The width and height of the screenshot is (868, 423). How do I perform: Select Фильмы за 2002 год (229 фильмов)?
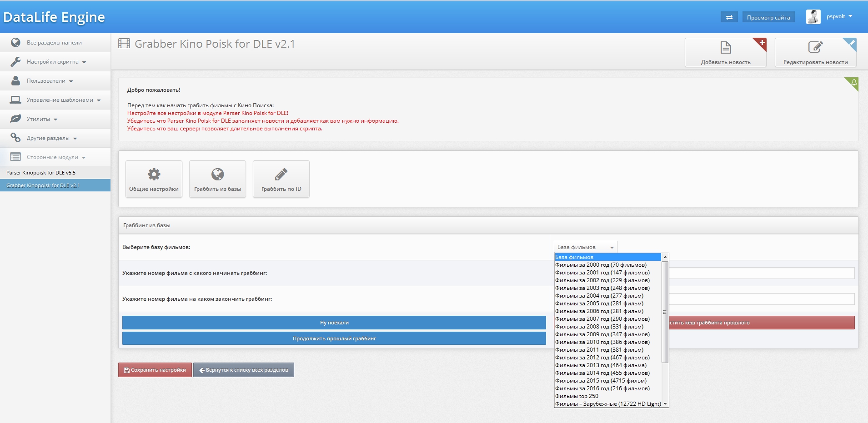608,280
